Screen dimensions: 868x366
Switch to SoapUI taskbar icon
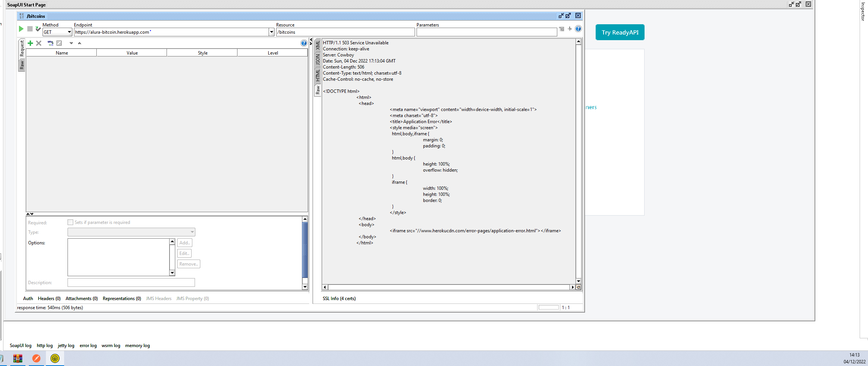(55, 358)
